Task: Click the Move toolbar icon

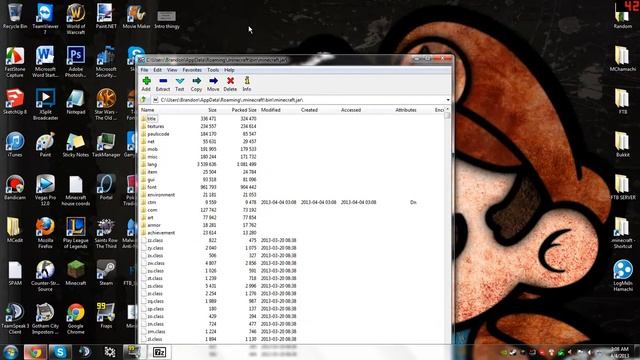Action: pyautogui.click(x=213, y=84)
